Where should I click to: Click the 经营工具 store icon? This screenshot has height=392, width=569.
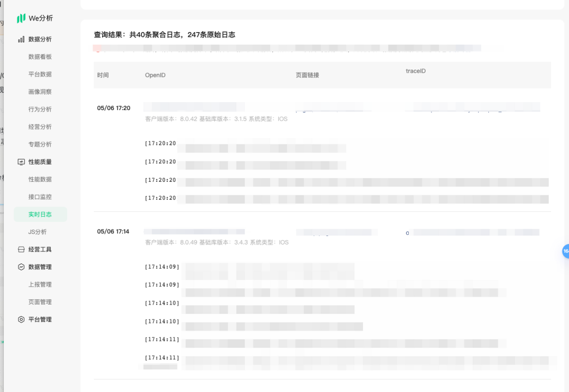[x=22, y=249]
